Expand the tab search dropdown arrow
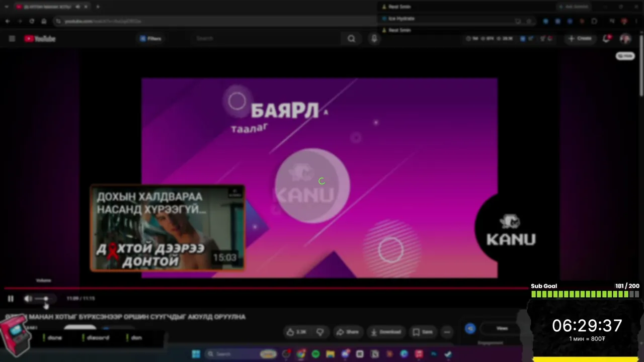 click(6, 7)
